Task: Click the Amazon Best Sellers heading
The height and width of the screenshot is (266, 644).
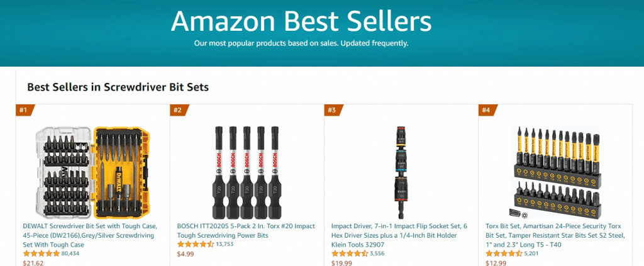Action: pyautogui.click(x=301, y=21)
